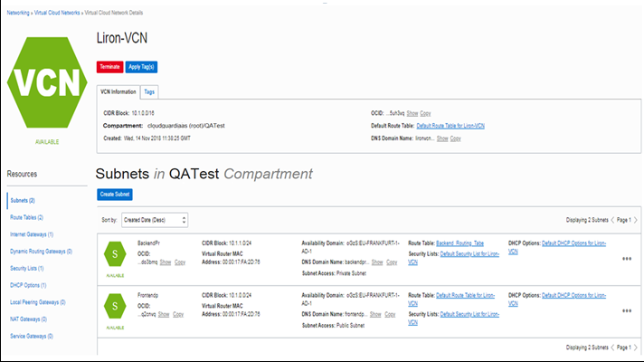Click the Apply Tag(s) button
644x362 pixels.
[x=141, y=67]
